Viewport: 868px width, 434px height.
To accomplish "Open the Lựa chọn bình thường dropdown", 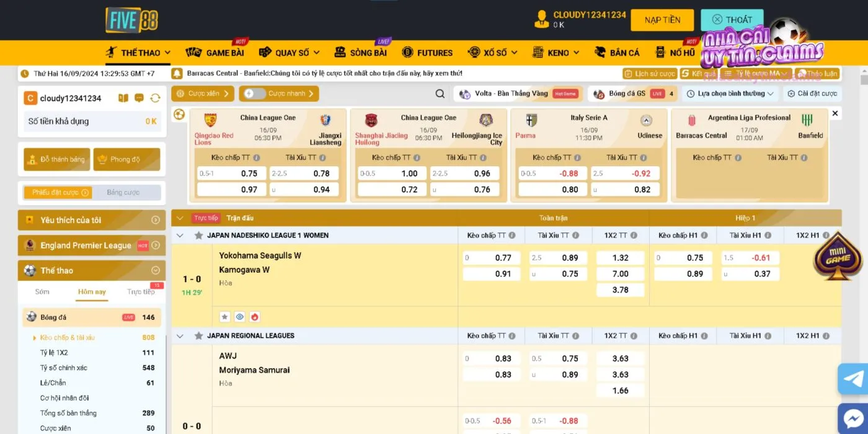I will [730, 94].
